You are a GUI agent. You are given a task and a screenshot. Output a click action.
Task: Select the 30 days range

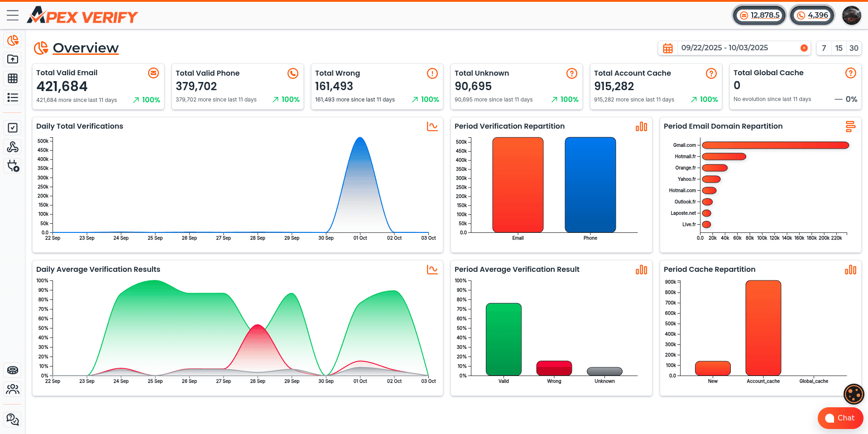pyautogui.click(x=854, y=48)
